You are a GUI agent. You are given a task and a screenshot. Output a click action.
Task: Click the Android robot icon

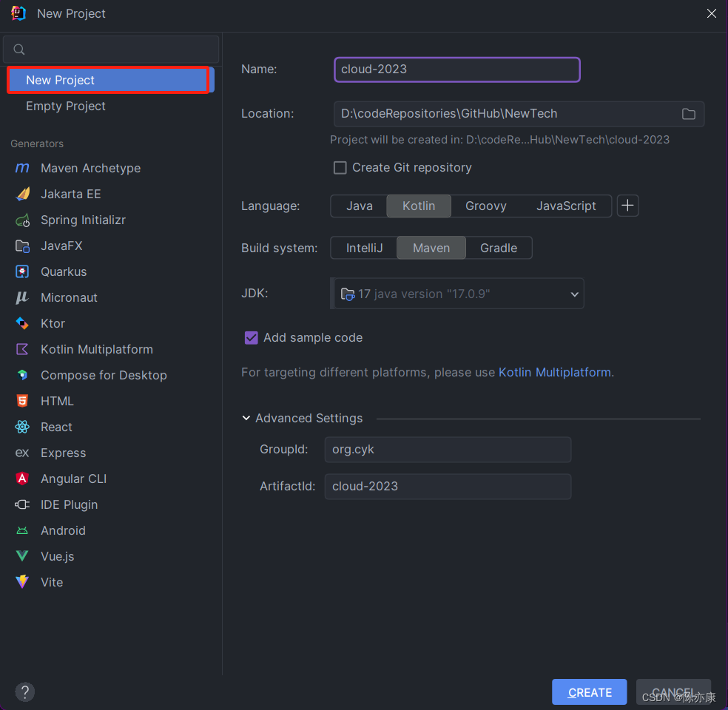click(x=22, y=530)
